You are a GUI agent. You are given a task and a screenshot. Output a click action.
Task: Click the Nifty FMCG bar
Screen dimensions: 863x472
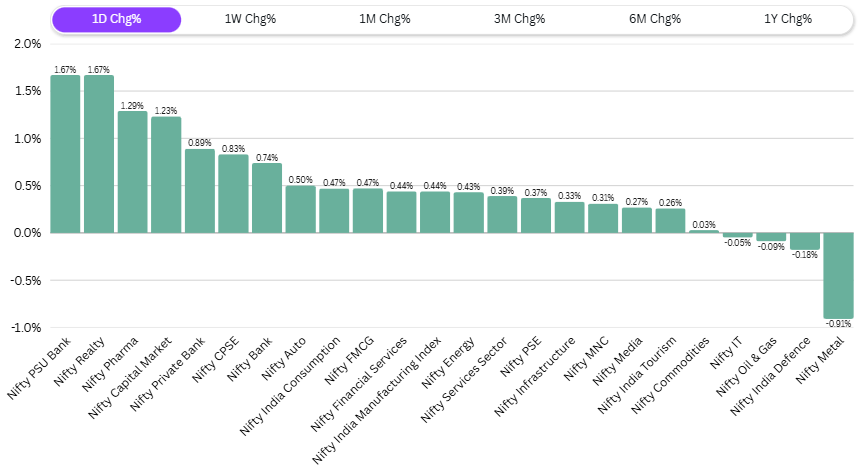[x=368, y=211]
